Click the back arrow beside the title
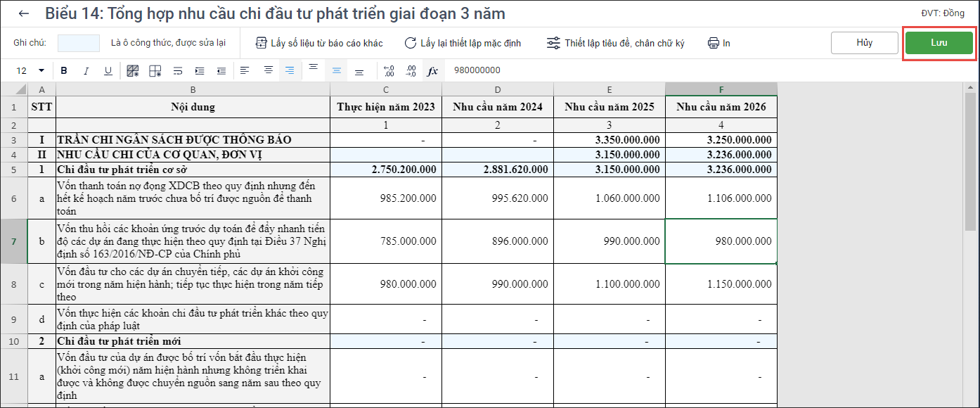This screenshot has width=980, height=408. pos(25,14)
